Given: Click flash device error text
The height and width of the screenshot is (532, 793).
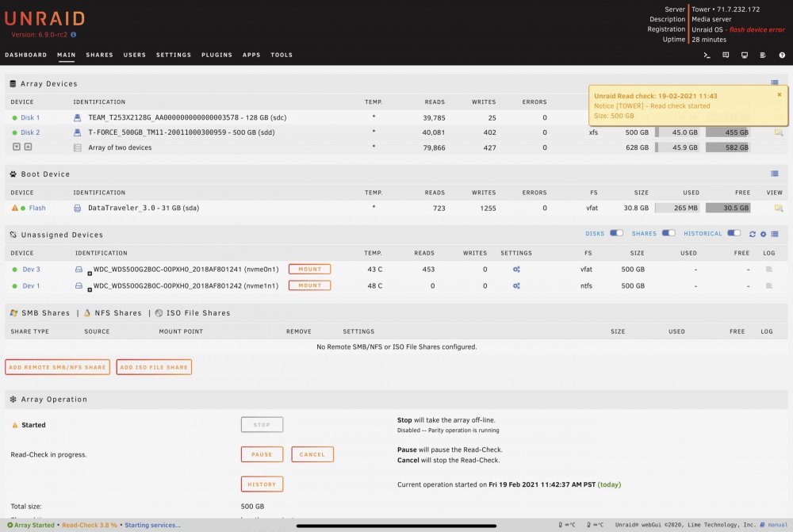Looking at the screenshot, I should click(757, 30).
